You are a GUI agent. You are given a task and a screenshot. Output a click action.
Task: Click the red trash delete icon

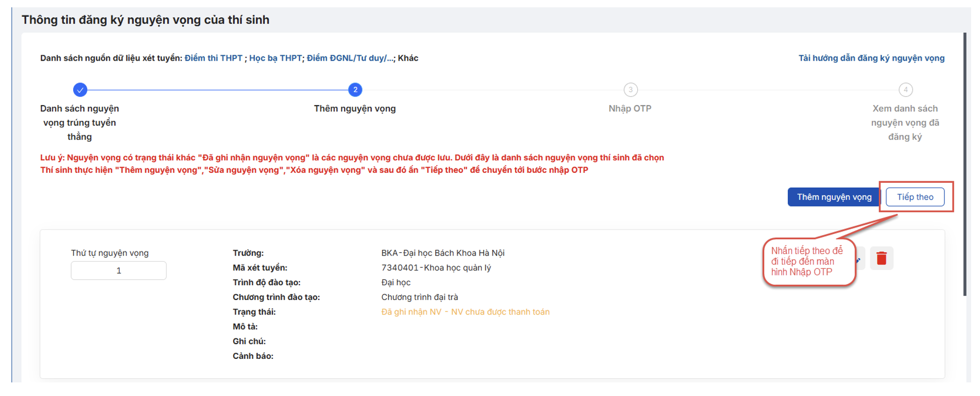point(881,258)
